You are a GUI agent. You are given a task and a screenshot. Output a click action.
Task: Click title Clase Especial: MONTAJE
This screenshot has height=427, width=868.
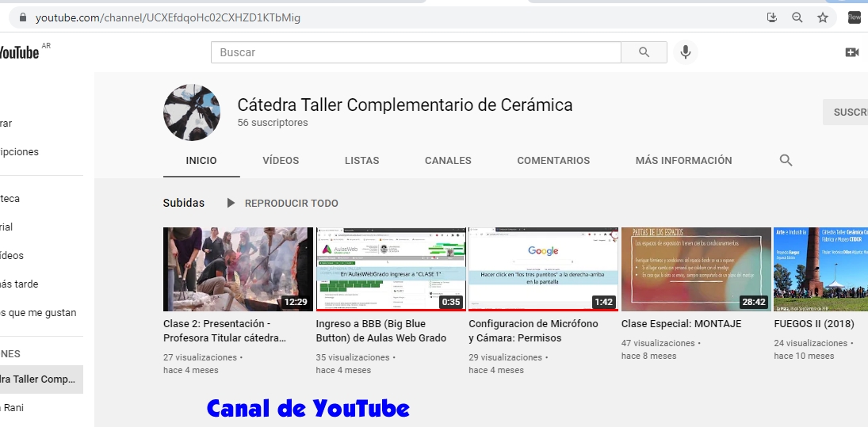click(x=682, y=323)
